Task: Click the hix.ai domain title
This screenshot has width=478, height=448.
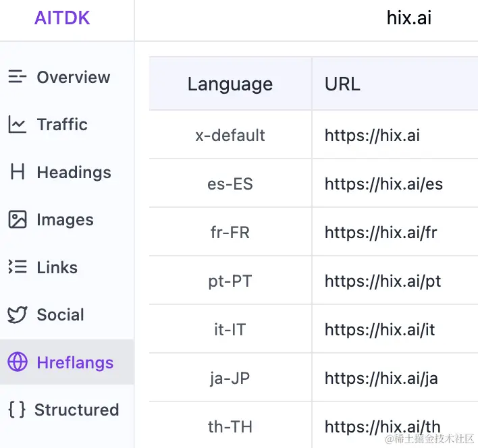Action: (408, 18)
